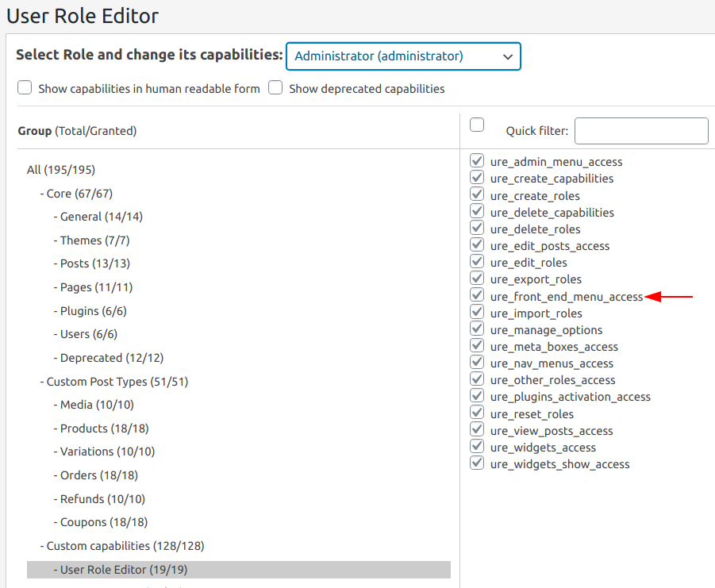Uncheck ure_delete_capabilities checkbox
The width and height of the screenshot is (715, 588).
click(x=477, y=211)
